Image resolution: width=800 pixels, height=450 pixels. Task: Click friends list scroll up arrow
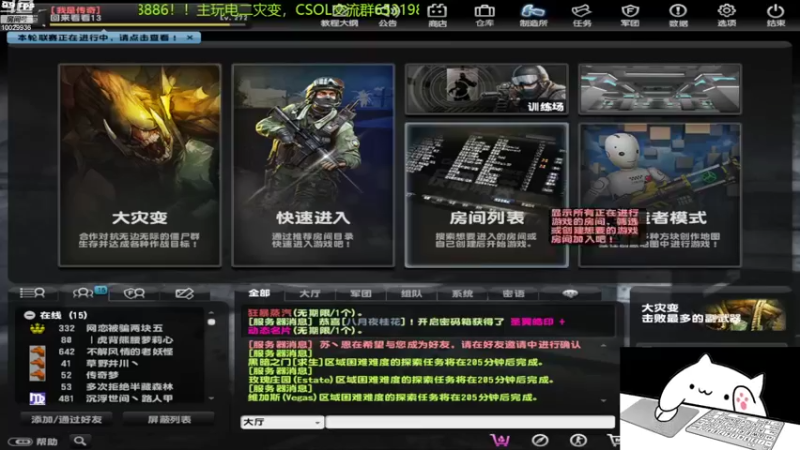click(x=211, y=313)
